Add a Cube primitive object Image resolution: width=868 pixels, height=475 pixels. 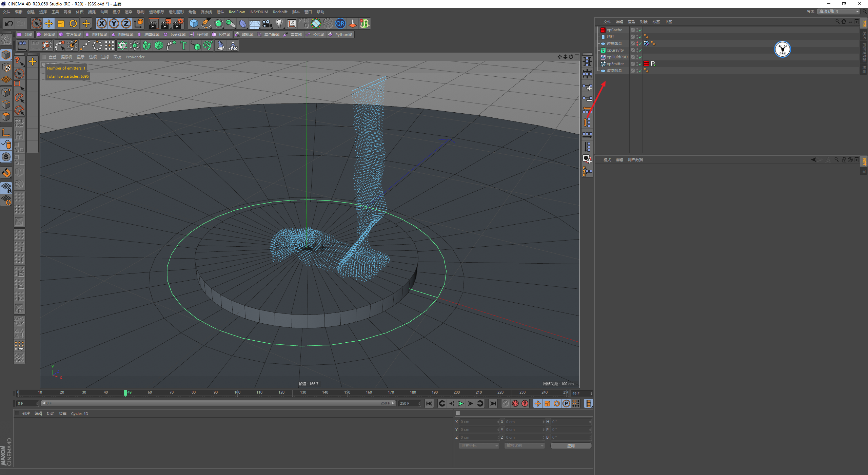coord(194,23)
